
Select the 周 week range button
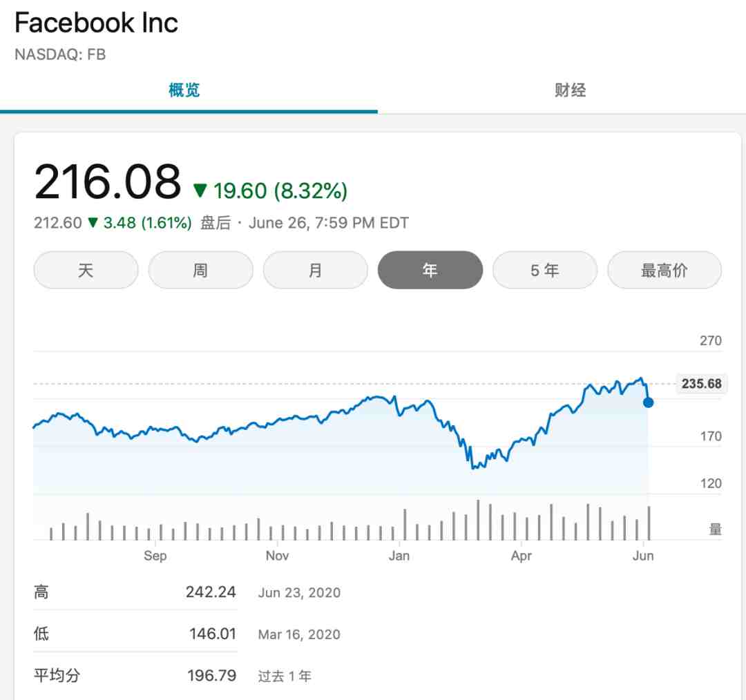point(200,270)
